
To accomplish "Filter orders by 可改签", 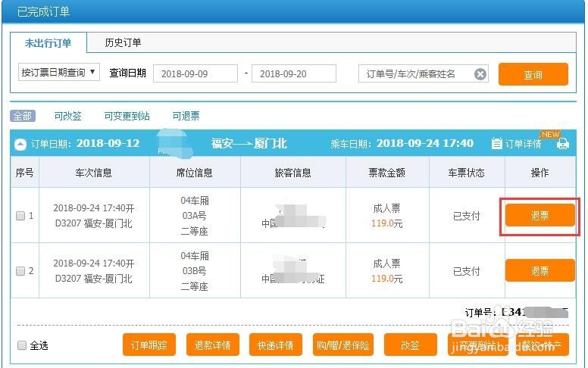I will (x=68, y=116).
